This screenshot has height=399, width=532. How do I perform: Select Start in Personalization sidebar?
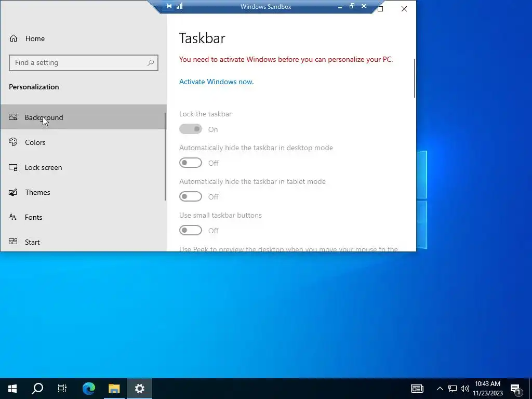point(83,242)
